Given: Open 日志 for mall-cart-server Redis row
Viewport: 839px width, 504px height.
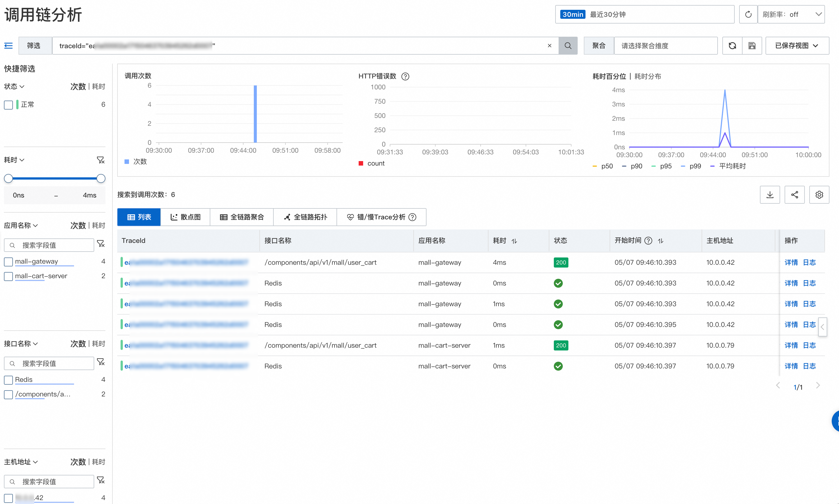Looking at the screenshot, I should (x=810, y=366).
